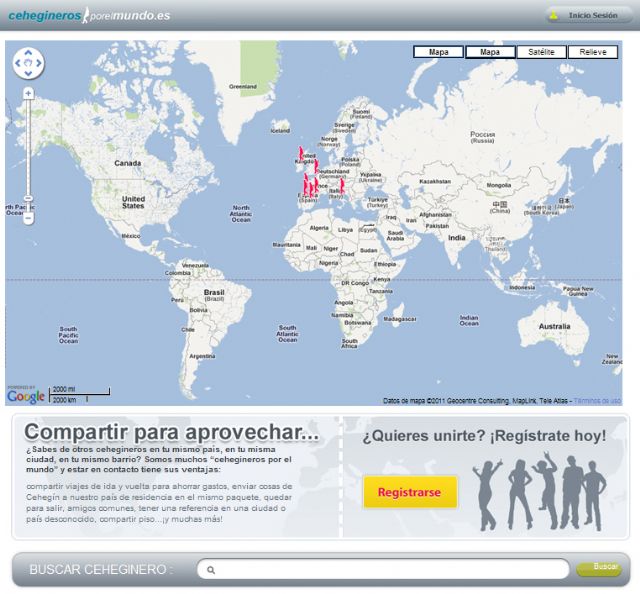
Task: Open the first Mapa dropdown
Action: (438, 52)
